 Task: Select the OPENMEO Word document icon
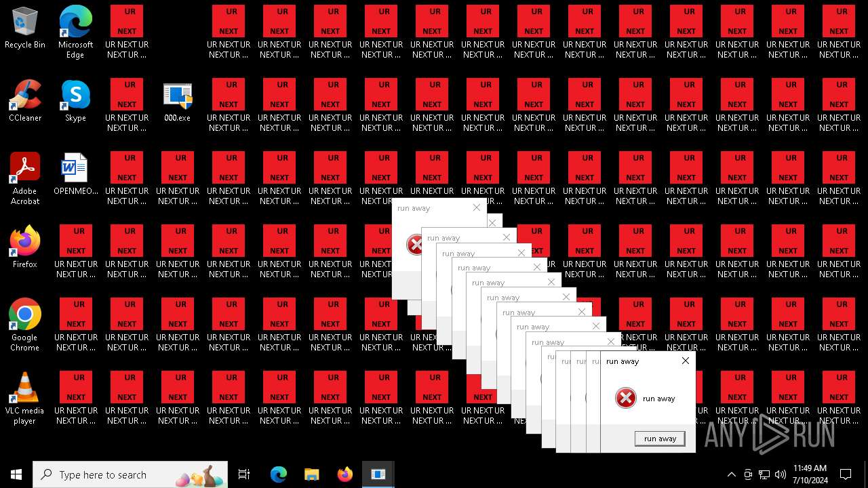pos(75,174)
